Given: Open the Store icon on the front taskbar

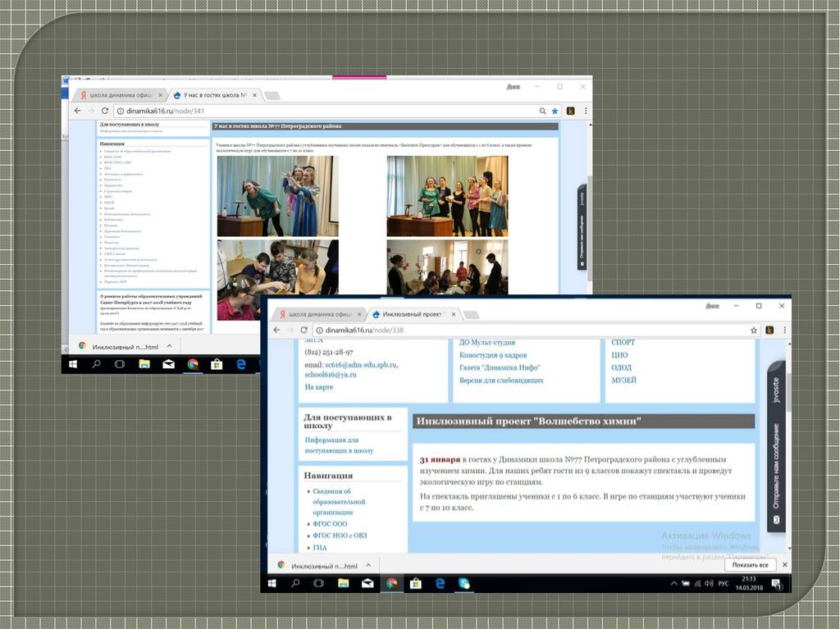Looking at the screenshot, I should [416, 583].
